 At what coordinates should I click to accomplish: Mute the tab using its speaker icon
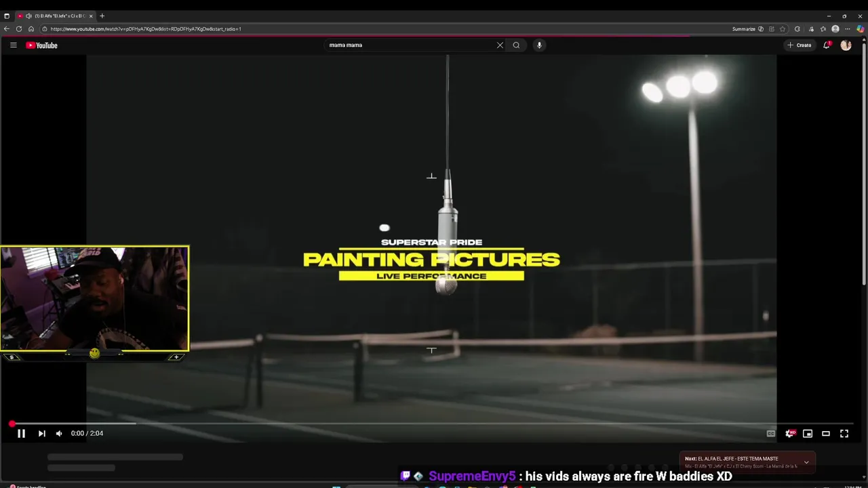click(28, 16)
